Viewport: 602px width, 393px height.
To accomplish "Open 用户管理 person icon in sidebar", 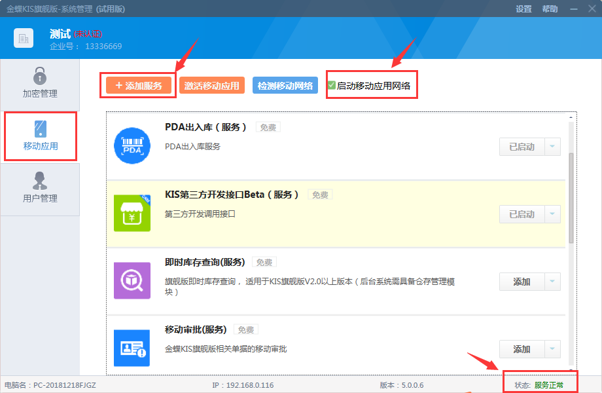I will pyautogui.click(x=40, y=180).
